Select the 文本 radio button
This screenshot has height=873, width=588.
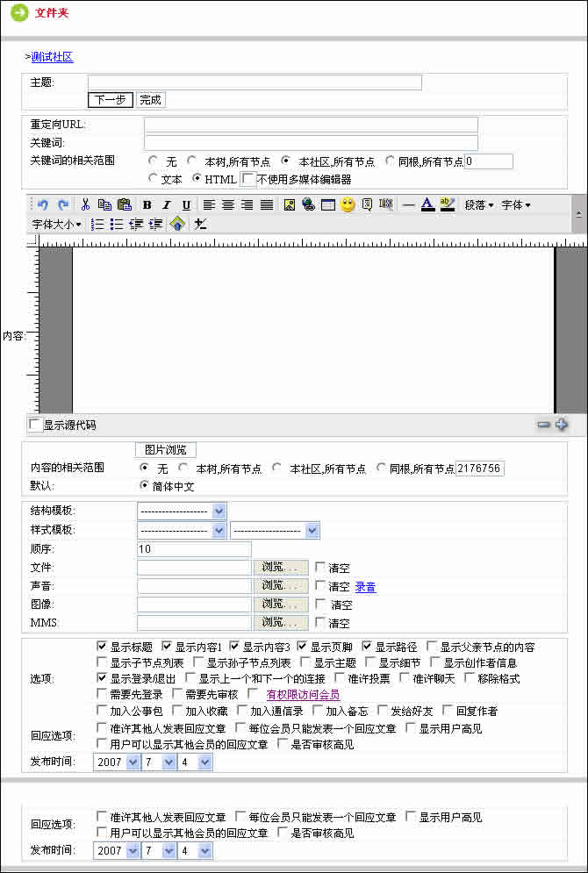point(153,179)
